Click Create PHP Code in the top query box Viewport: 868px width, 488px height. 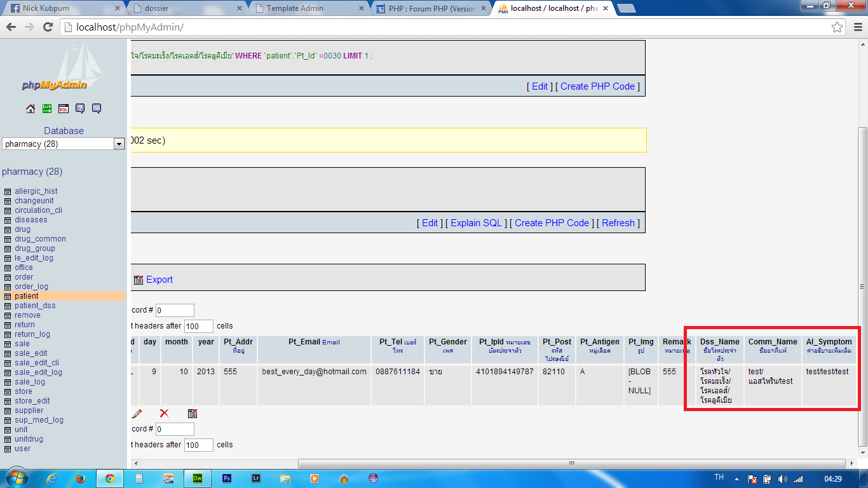pyautogui.click(x=598, y=86)
